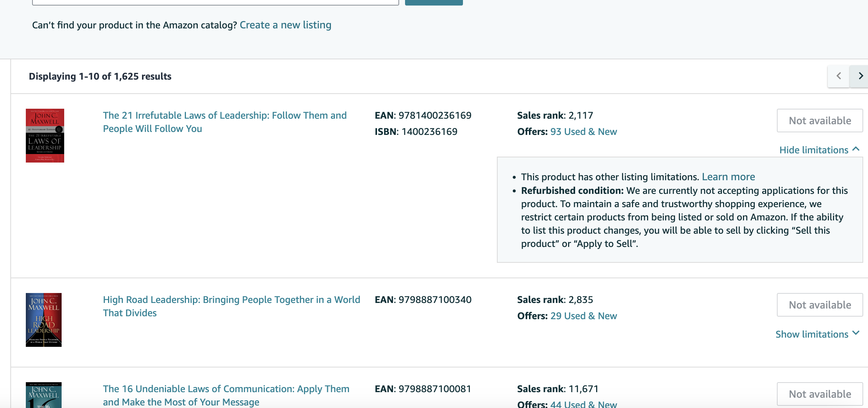The width and height of the screenshot is (868, 408).
Task: Open 21 Irrefutable Laws book cover thumbnail
Action: [x=45, y=136]
